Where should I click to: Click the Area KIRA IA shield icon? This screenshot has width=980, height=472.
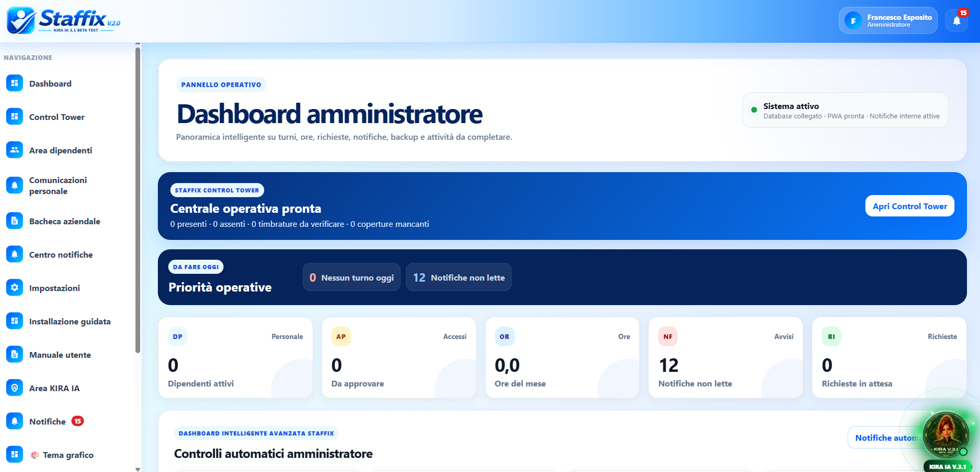[15, 388]
